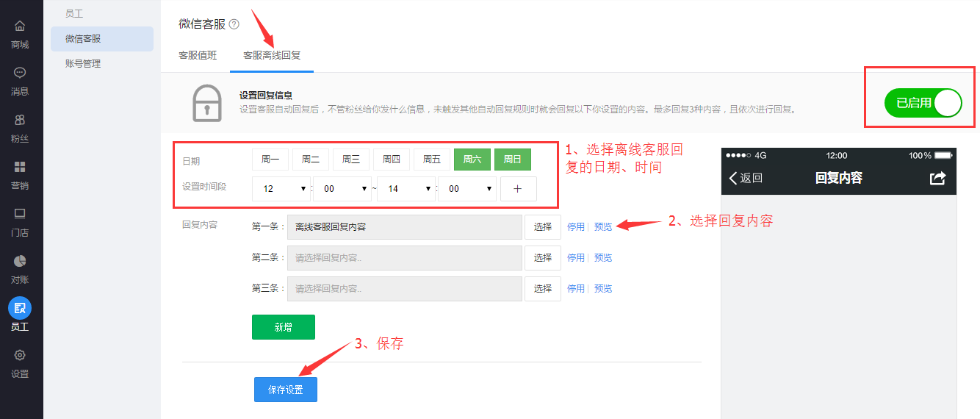Go to 粉丝 fans section icon
The width and height of the screenshot is (980, 419).
tap(20, 120)
